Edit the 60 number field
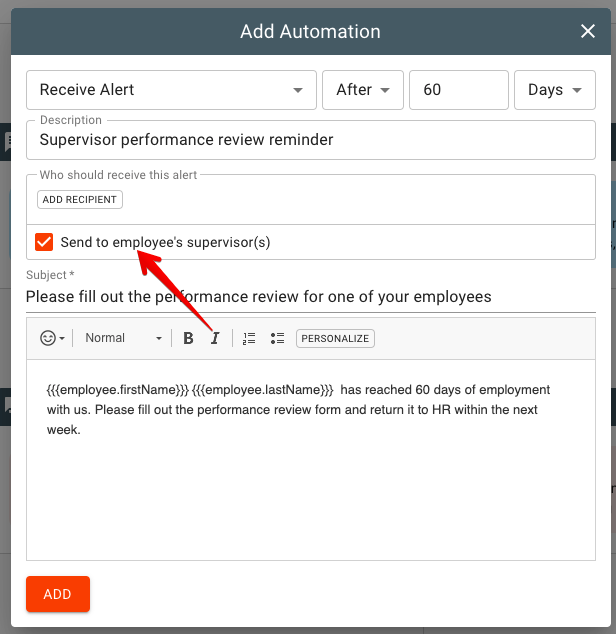Image resolution: width=616 pixels, height=634 pixels. [x=459, y=90]
